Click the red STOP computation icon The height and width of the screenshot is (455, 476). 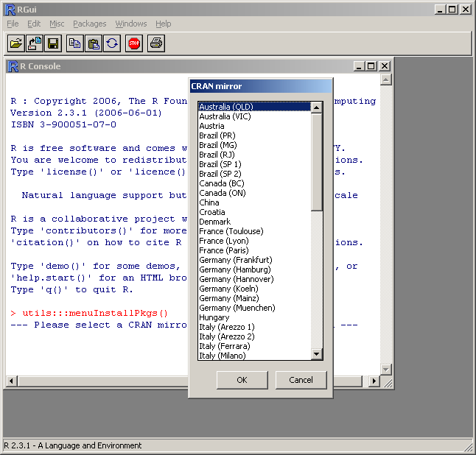pyautogui.click(x=134, y=43)
